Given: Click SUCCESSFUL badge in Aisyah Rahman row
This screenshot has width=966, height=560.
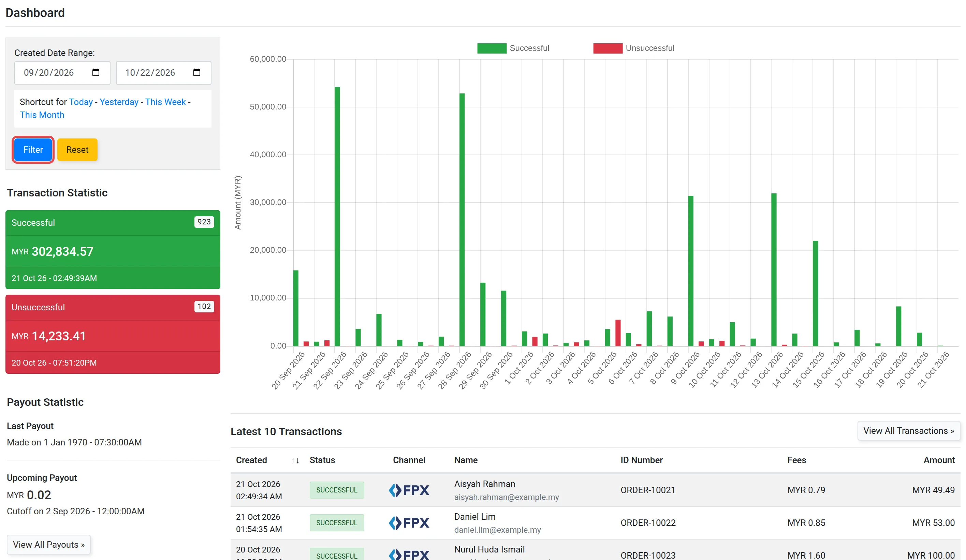Looking at the screenshot, I should point(337,490).
